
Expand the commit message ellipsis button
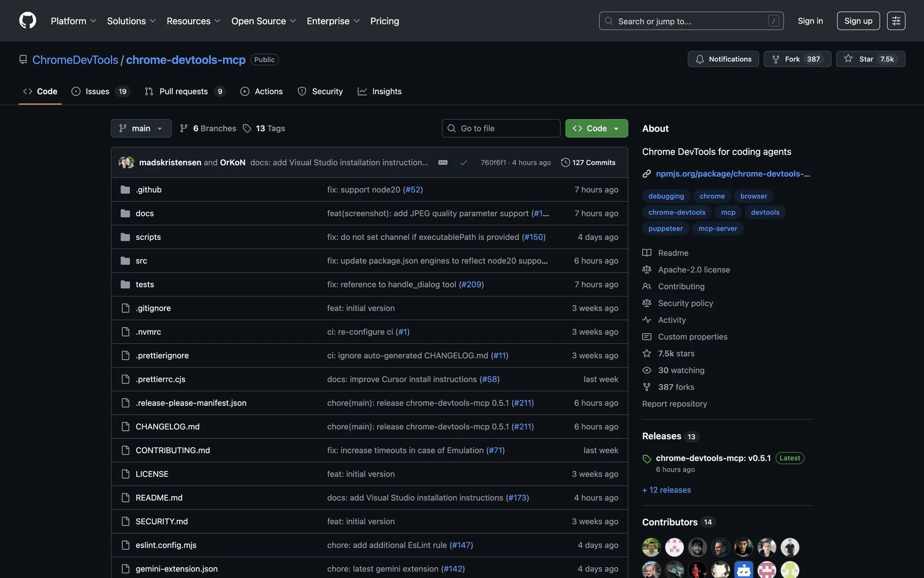[x=443, y=162]
